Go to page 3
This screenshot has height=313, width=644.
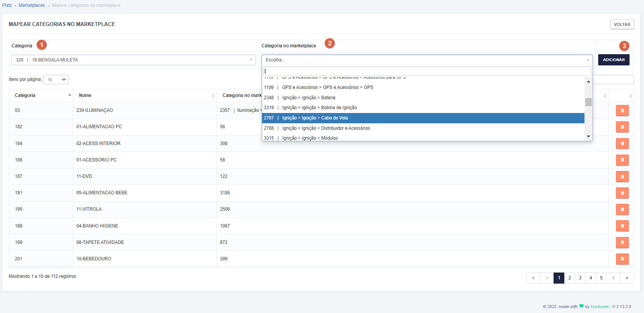pos(580,278)
